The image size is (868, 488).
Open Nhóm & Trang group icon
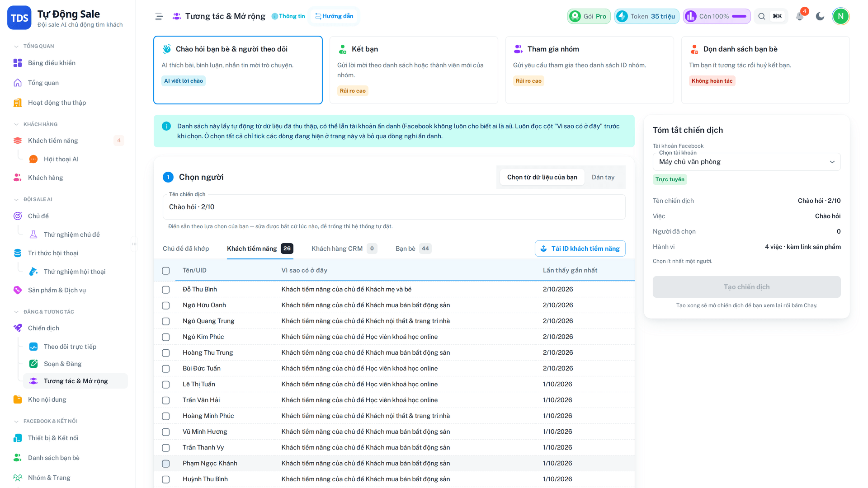tap(18, 478)
